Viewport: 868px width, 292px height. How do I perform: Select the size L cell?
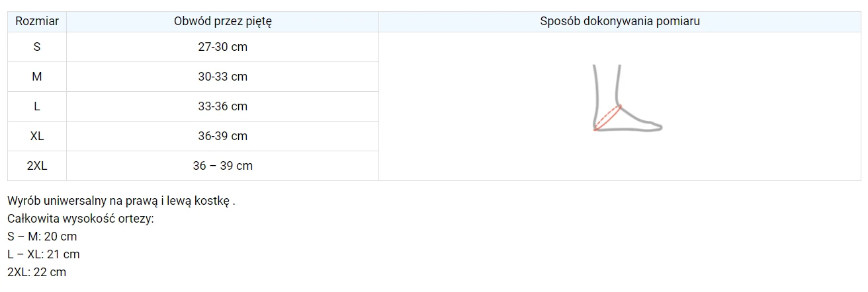pos(37,106)
